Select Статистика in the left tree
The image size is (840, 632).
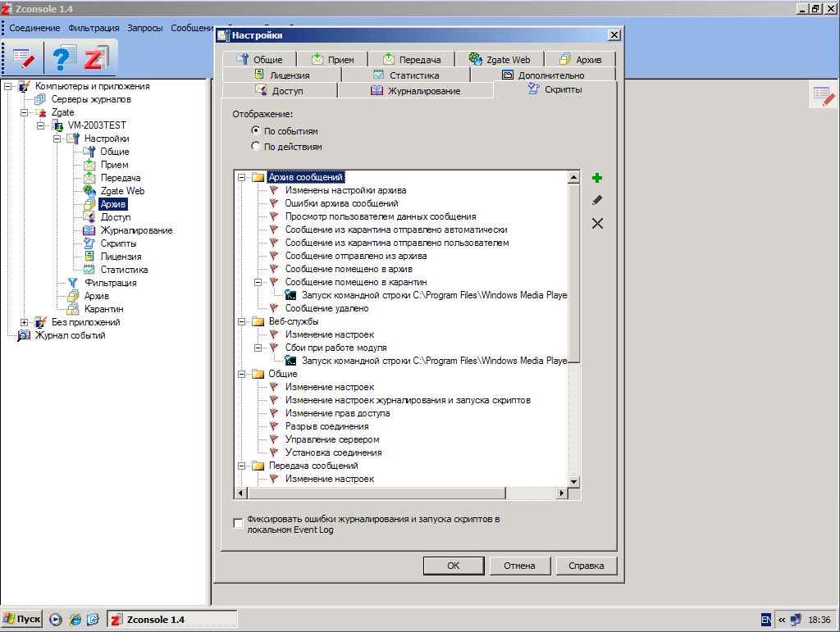click(x=125, y=270)
